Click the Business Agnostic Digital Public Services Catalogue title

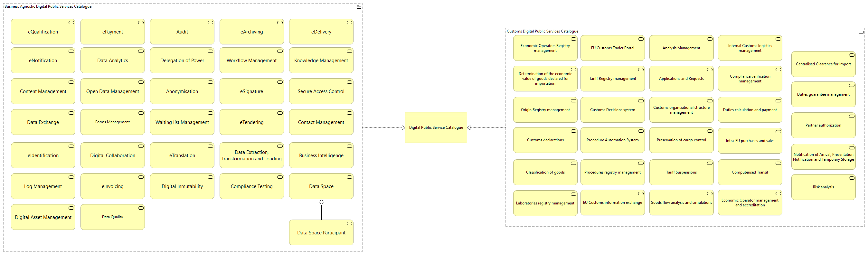48,6
